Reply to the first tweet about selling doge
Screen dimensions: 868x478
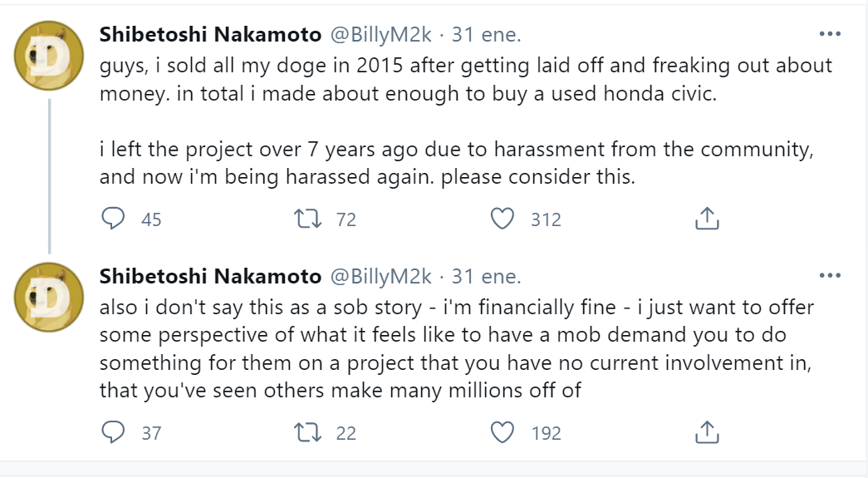112,219
